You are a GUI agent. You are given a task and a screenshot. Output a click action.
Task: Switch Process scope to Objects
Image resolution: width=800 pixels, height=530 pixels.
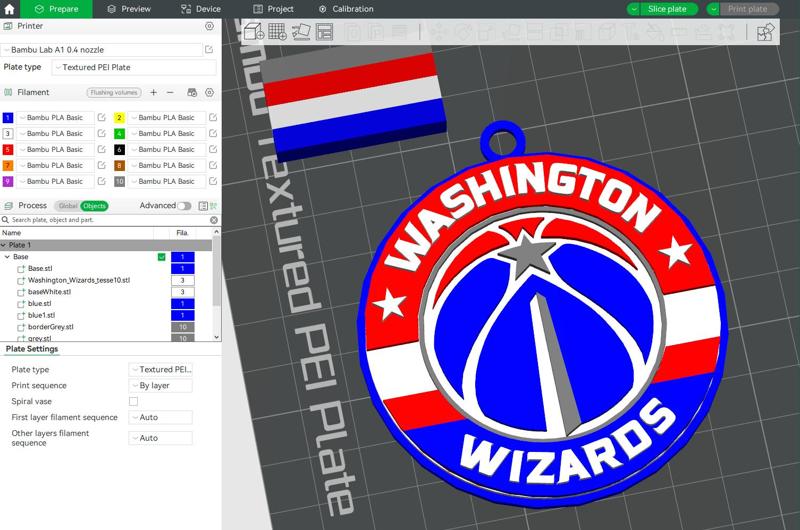94,206
